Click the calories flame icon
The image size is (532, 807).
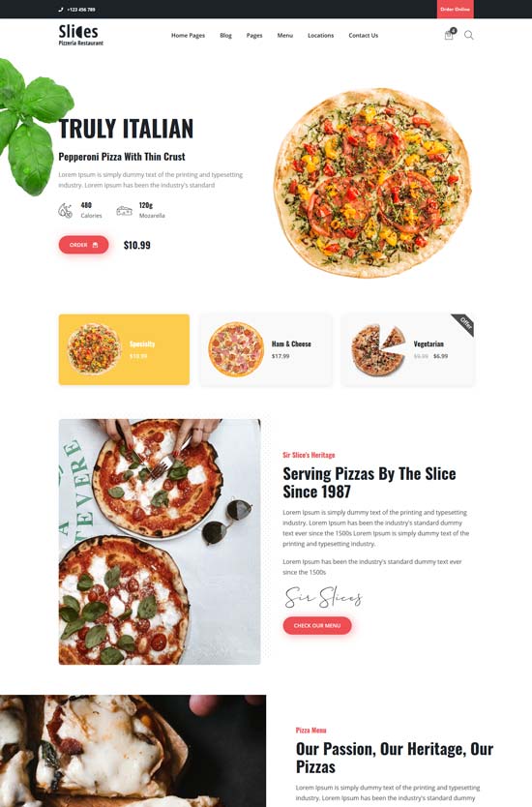(66, 211)
